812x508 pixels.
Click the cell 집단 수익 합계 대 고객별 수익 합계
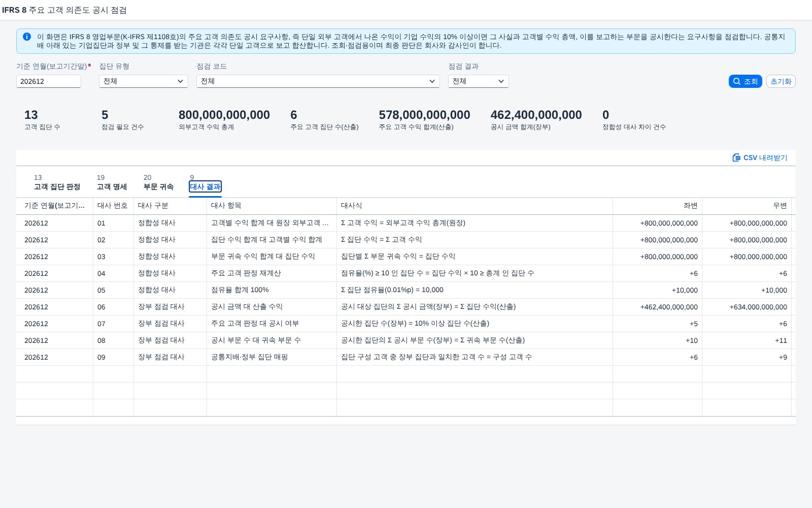272,240
